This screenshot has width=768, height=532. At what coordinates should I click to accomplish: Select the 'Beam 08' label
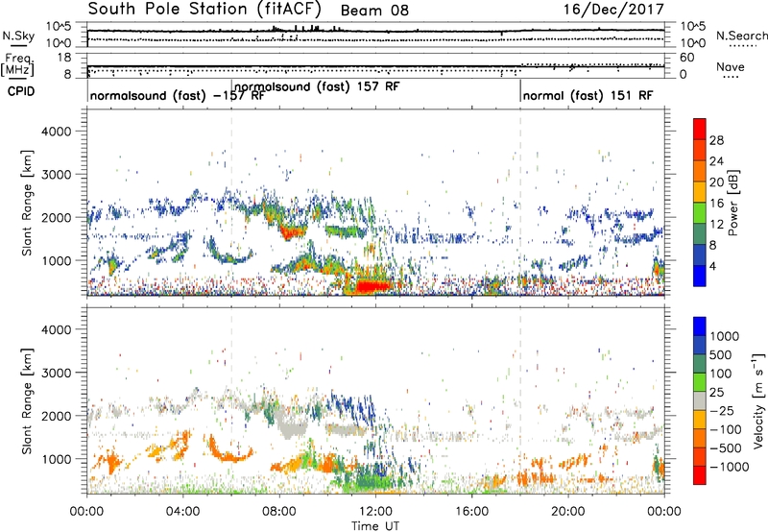[374, 11]
